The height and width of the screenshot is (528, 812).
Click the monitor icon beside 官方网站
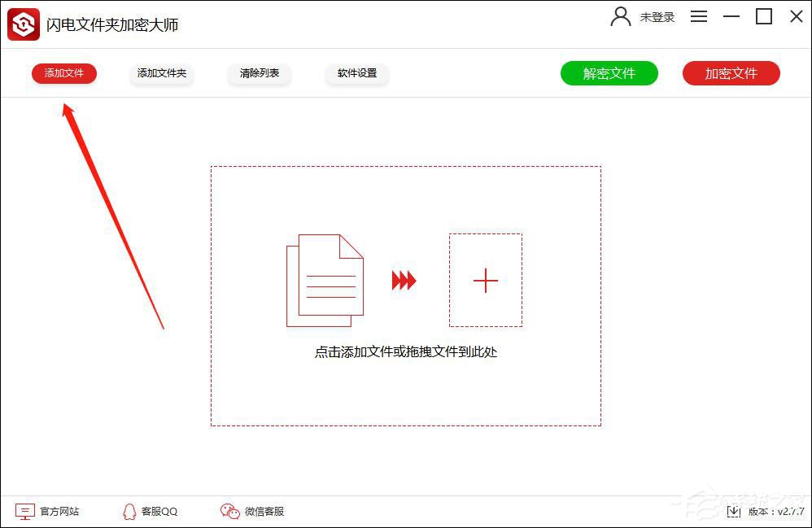[24, 511]
